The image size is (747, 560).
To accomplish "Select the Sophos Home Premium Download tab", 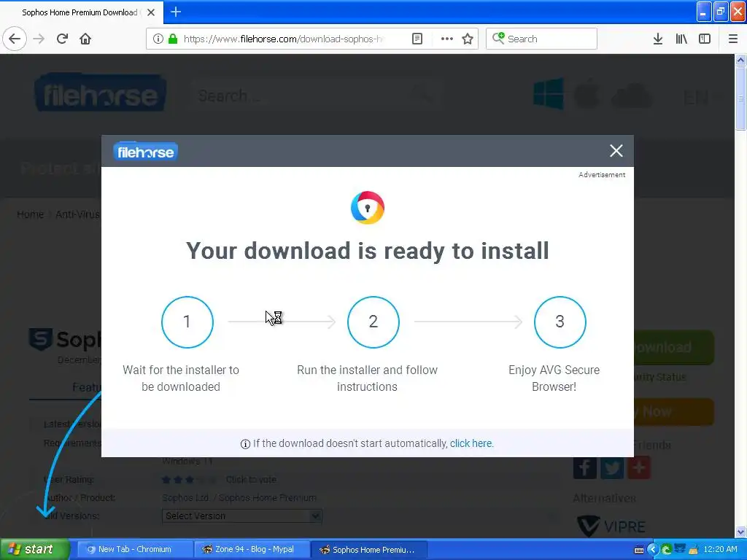I will tap(81, 12).
